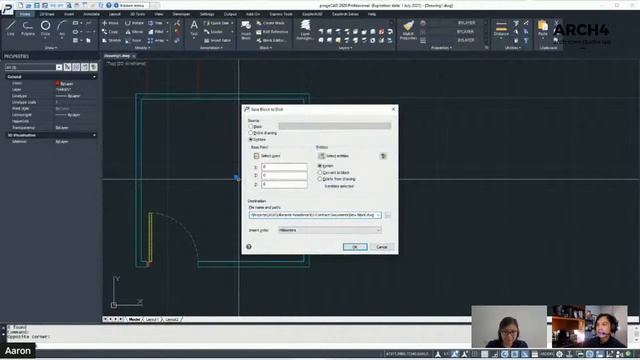Activate the Scale modify tool
Screen dimensions: 640x360
click(x=133, y=40)
